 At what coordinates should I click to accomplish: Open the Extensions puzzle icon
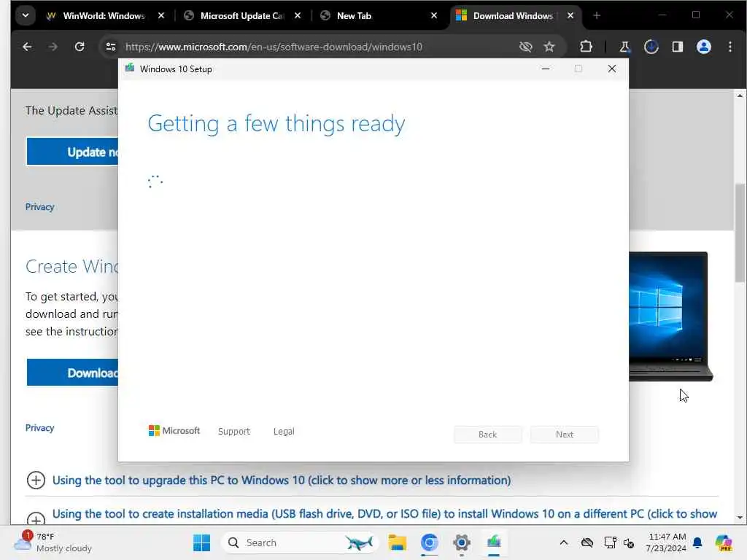tap(586, 47)
